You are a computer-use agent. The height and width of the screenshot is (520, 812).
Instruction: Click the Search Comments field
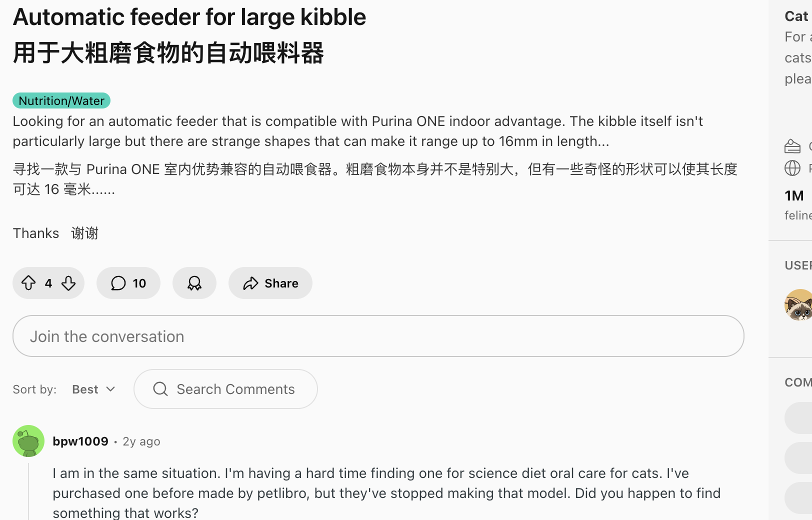pyautogui.click(x=235, y=389)
